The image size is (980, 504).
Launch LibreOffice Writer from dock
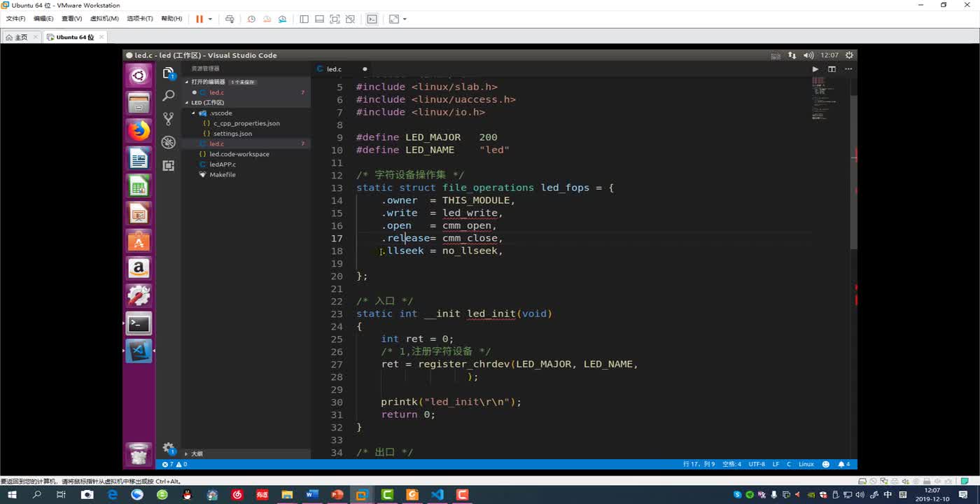tap(139, 159)
